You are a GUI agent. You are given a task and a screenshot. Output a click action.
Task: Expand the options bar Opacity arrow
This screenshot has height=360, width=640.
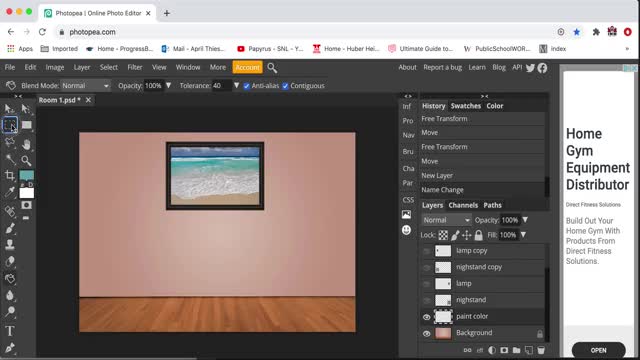pyautogui.click(x=168, y=85)
